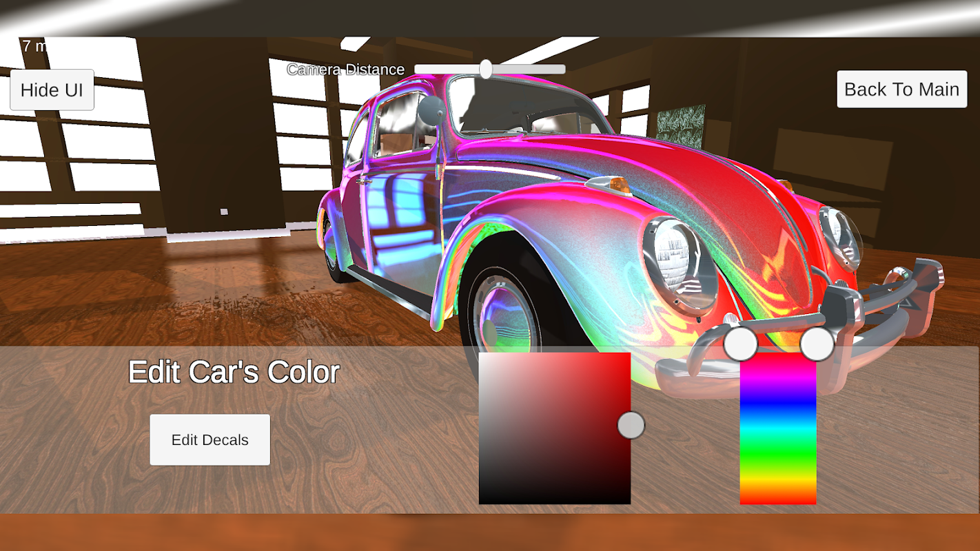Select the saturation picker's round gray handle
The width and height of the screenshot is (980, 551).
click(x=631, y=425)
